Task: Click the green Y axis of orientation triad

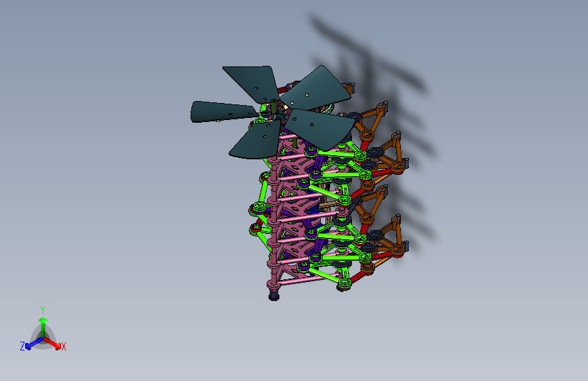Action: click(x=43, y=327)
